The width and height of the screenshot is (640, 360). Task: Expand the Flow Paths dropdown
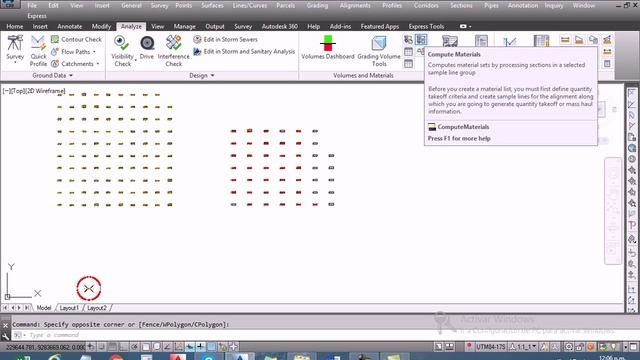tap(94, 52)
